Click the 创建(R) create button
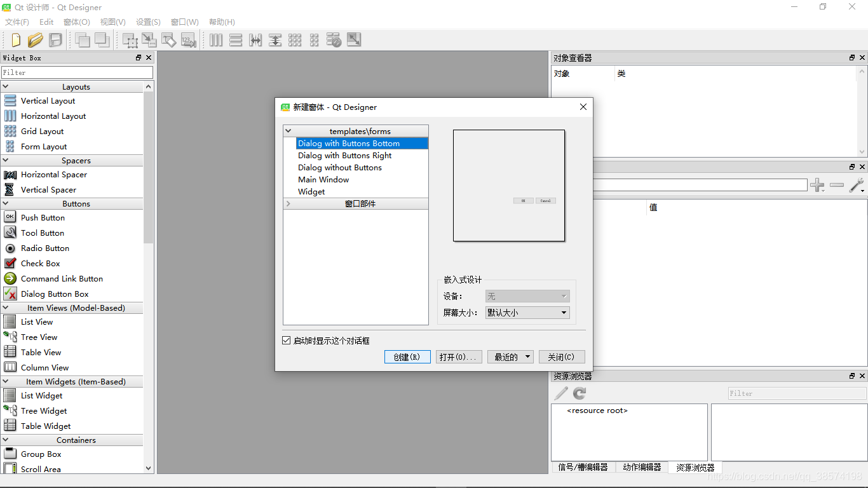Screen dimensions: 868x488 407,357
